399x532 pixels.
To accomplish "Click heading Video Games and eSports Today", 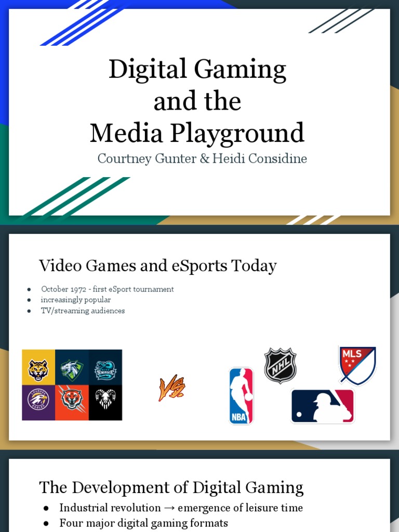I will pyautogui.click(x=158, y=265).
